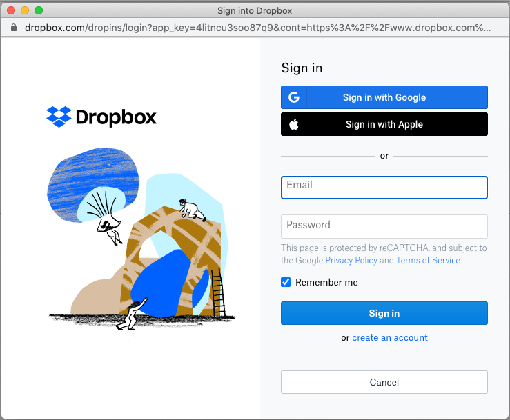Uncheck the Remember me checkbox

pyautogui.click(x=286, y=282)
